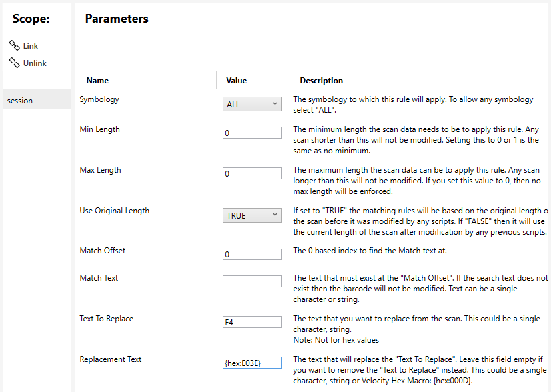This screenshot has width=551, height=392.
Task: Select the Text To Replace field showing F4
Action: pyautogui.click(x=251, y=321)
